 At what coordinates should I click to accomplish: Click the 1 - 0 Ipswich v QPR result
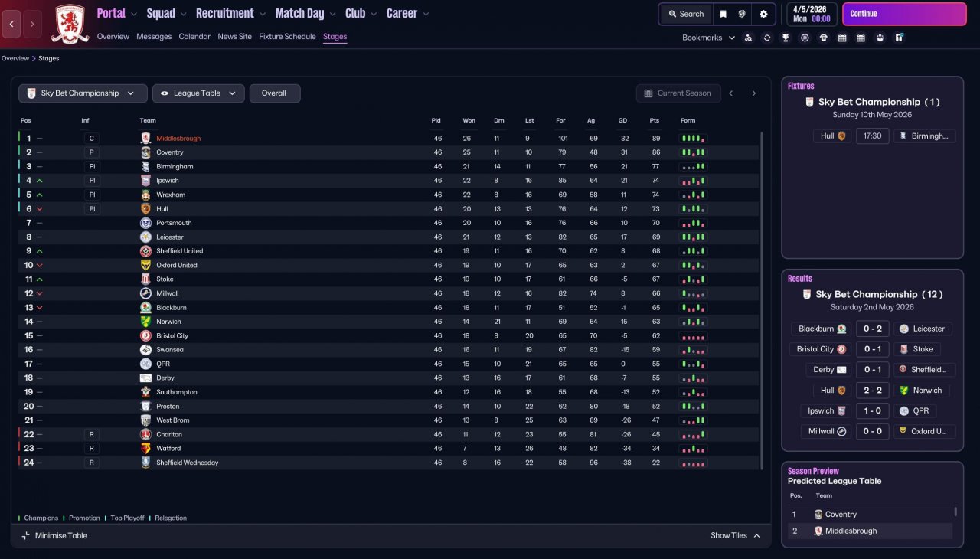tap(873, 411)
